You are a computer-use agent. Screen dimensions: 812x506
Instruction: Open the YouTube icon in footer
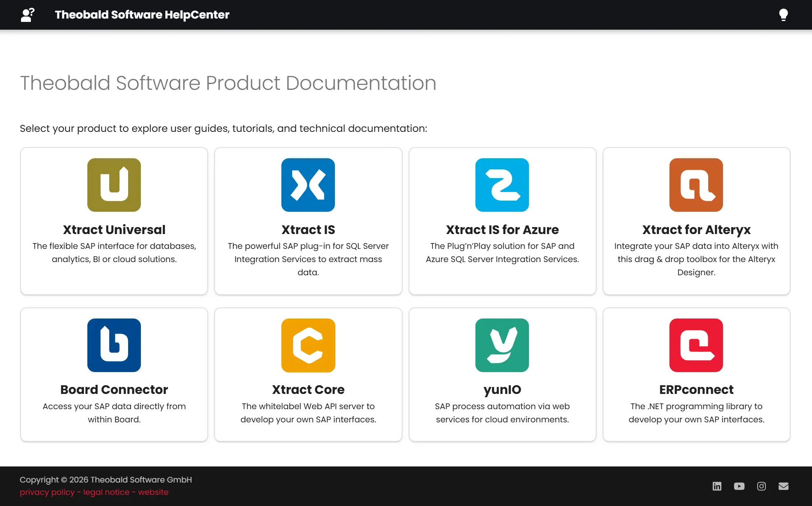tap(739, 486)
